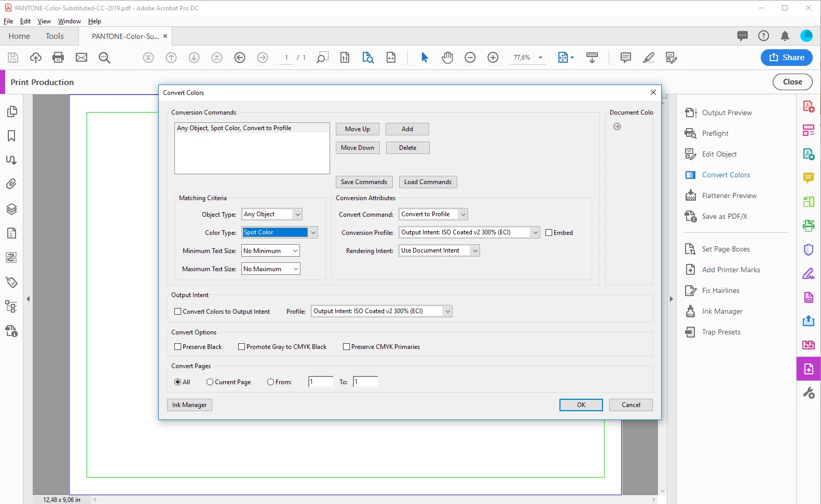
Task: Click the Delete command button
Action: [x=407, y=148]
